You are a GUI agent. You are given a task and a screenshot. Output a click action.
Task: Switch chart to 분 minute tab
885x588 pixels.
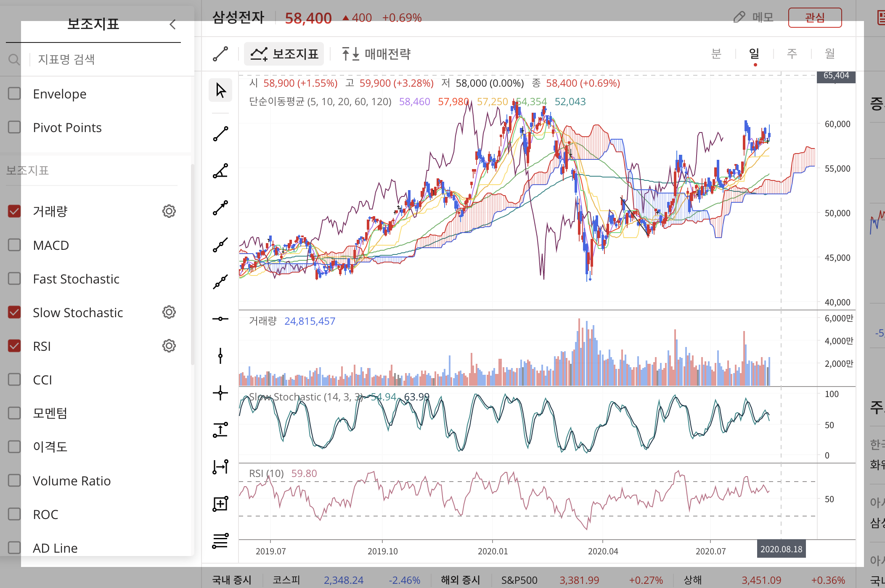point(716,54)
